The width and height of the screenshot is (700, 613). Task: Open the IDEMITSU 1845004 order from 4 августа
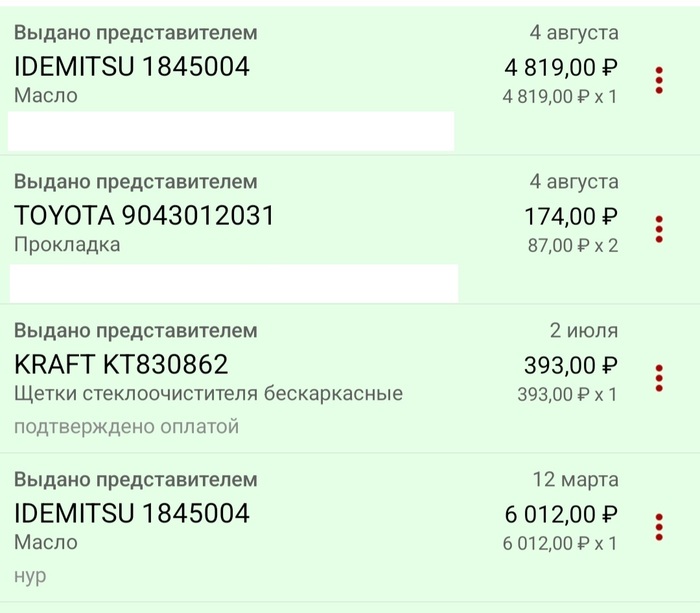[x=132, y=67]
